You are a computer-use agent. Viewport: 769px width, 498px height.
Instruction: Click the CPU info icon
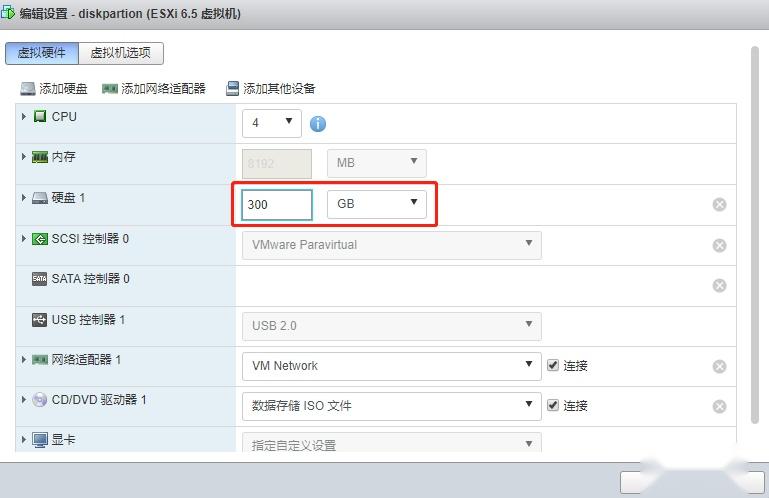(318, 124)
